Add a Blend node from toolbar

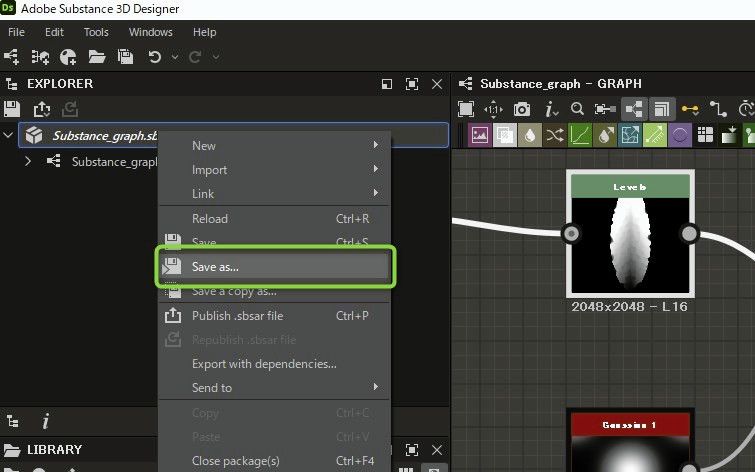pyautogui.click(x=505, y=135)
